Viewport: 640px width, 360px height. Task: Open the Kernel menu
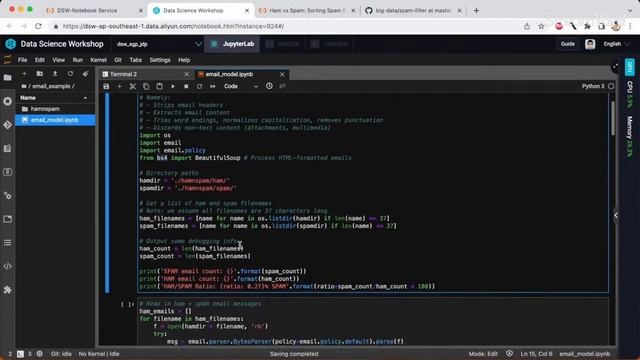98,60
